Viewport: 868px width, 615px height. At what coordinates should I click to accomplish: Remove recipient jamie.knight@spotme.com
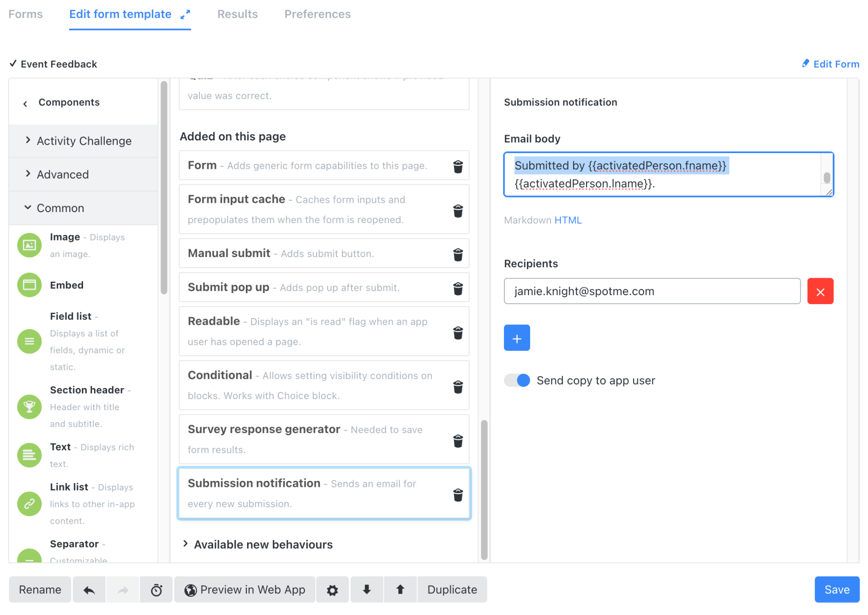pos(820,291)
